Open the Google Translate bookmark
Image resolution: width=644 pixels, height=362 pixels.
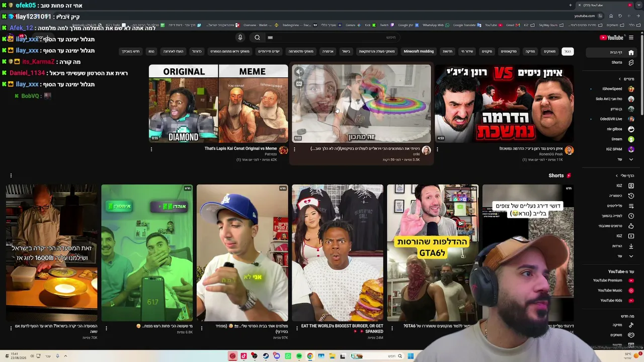[x=468, y=25]
